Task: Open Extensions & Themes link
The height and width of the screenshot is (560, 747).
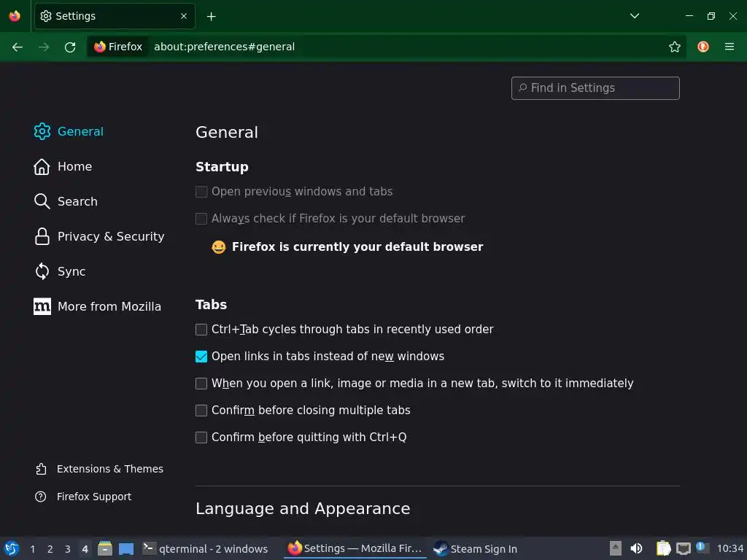Action: [99, 469]
